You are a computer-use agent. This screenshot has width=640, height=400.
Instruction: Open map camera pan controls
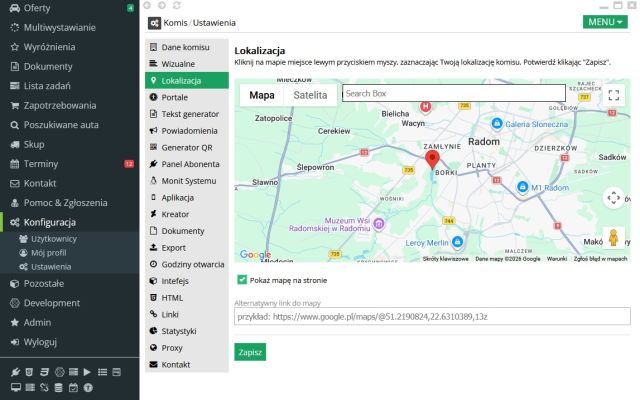[x=613, y=197]
